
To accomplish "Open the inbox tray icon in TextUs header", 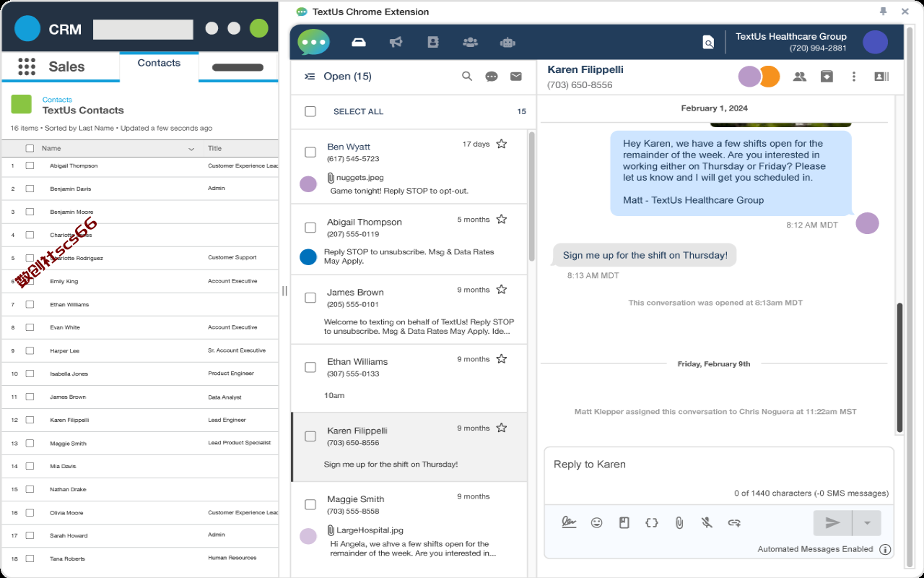I will click(359, 42).
